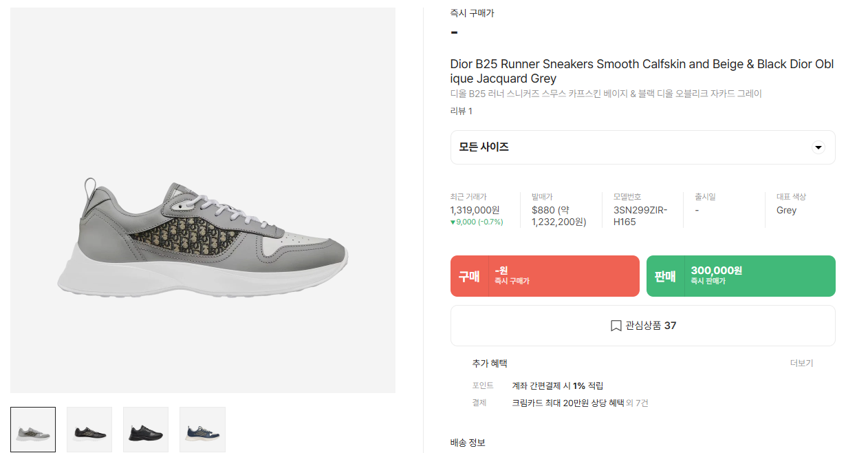
Task: Click the bookmark icon beside 관심상품
Action: (616, 326)
